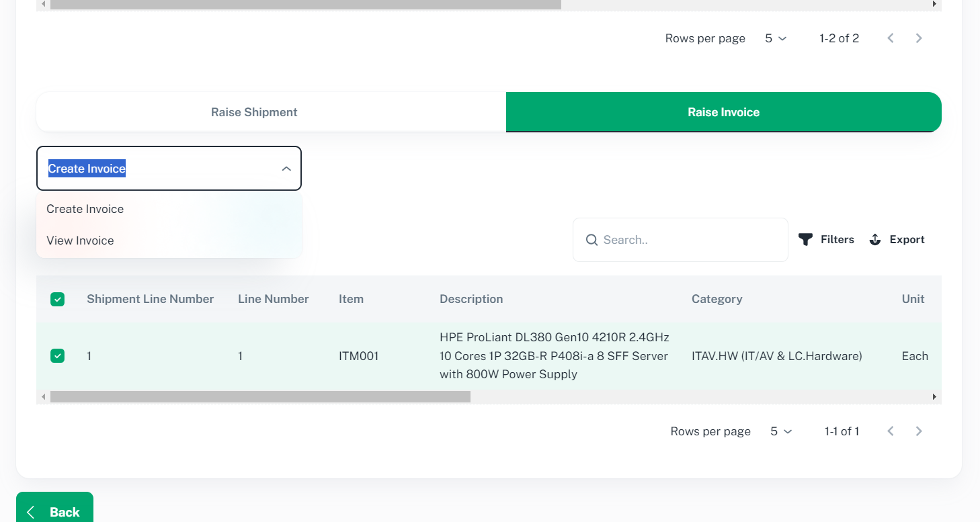Collapse the Create Invoice combo box
The image size is (980, 522).
pos(286,169)
